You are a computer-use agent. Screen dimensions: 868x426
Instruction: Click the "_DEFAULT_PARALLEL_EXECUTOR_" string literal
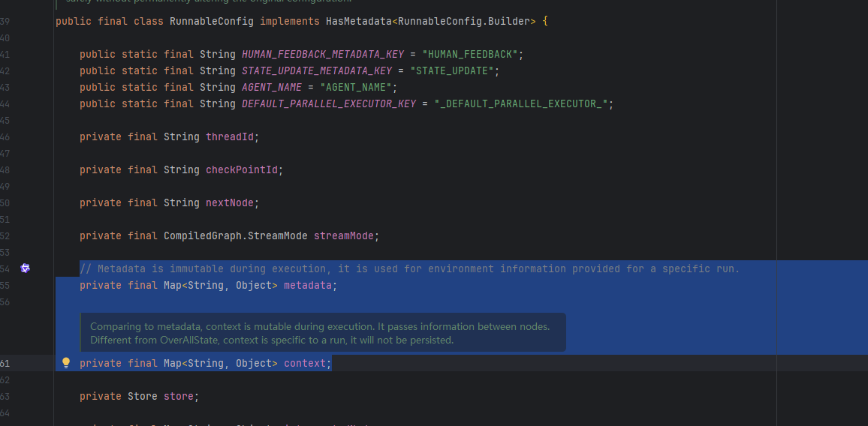click(521, 104)
